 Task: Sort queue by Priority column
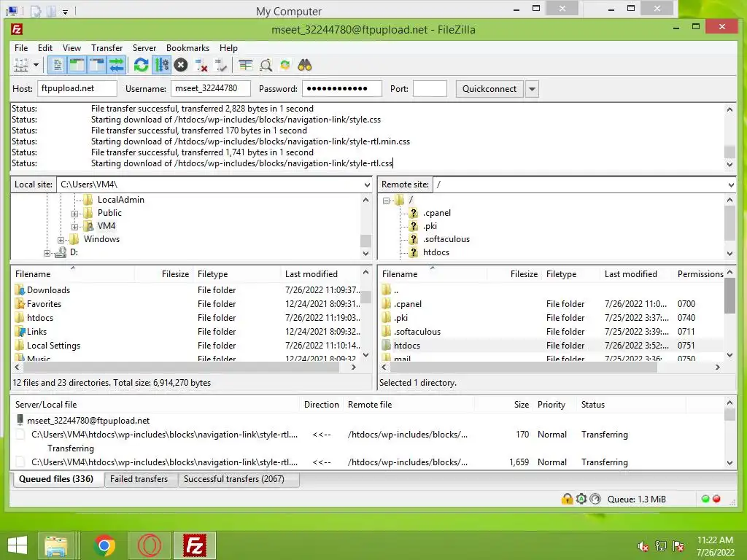[x=551, y=404]
